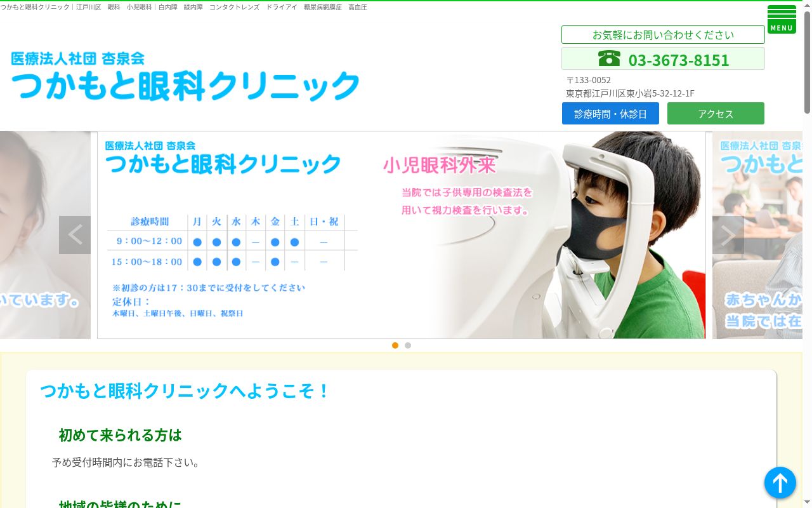The image size is (812, 508).
Task: Click heading つかもと眼科クリニックへようこそ！
Action: 185,391
